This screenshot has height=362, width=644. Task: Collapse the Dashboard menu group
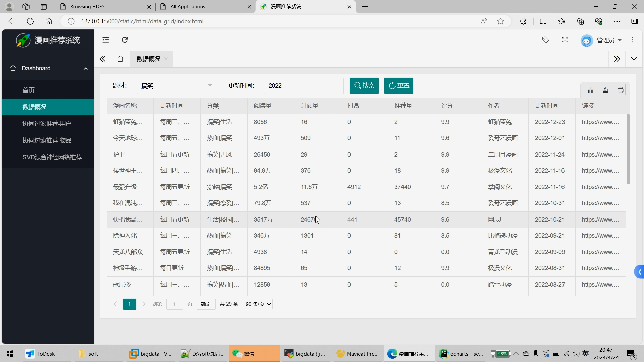[48, 68]
